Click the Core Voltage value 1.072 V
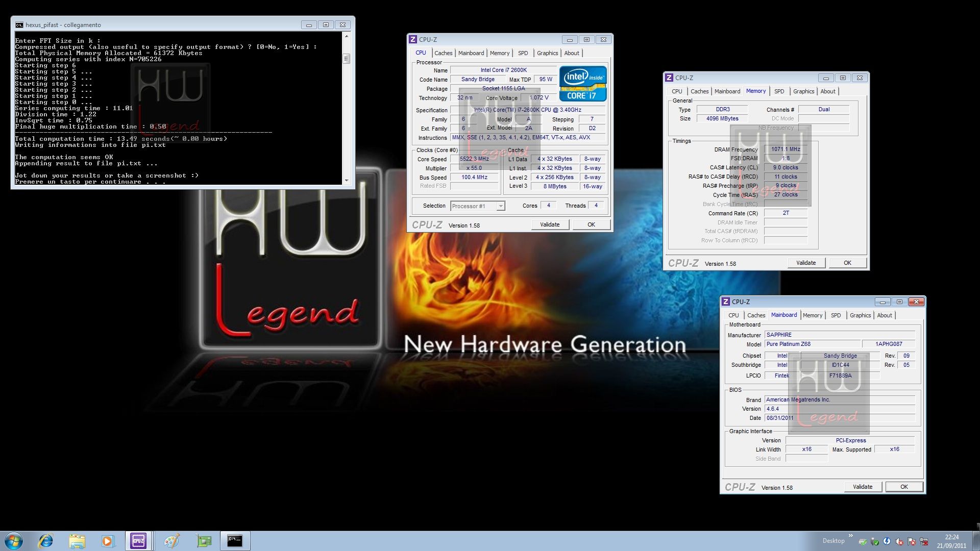Image resolution: width=980 pixels, height=551 pixels. pyautogui.click(x=540, y=98)
